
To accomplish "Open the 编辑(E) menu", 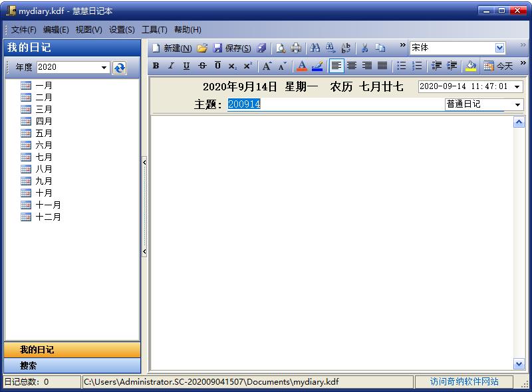I will [x=56, y=30].
